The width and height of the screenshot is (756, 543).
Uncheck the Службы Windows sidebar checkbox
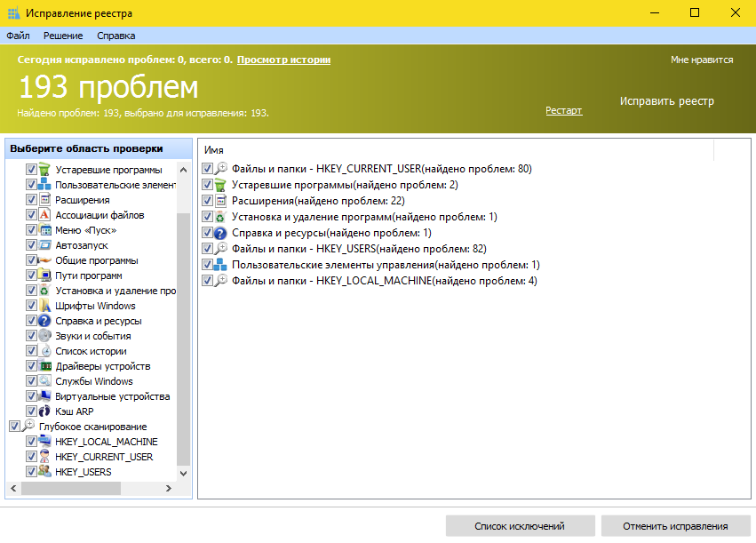pos(31,381)
